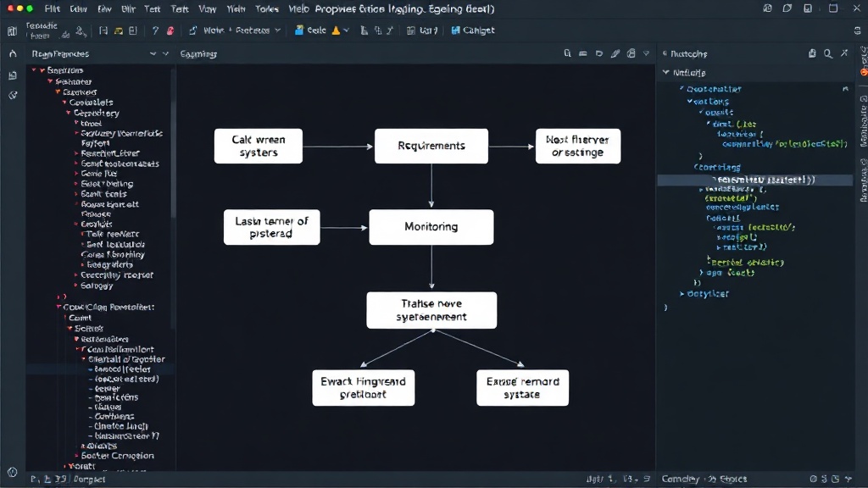This screenshot has width=868, height=488.
Task: Select the 'Calt wrean systers' diagram box
Action: click(259, 146)
